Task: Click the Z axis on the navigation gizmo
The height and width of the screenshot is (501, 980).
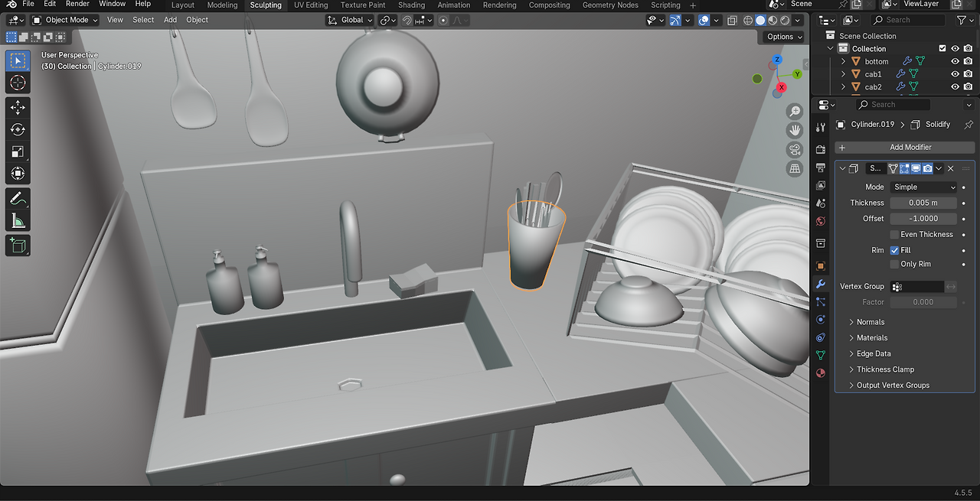Action: tap(777, 60)
